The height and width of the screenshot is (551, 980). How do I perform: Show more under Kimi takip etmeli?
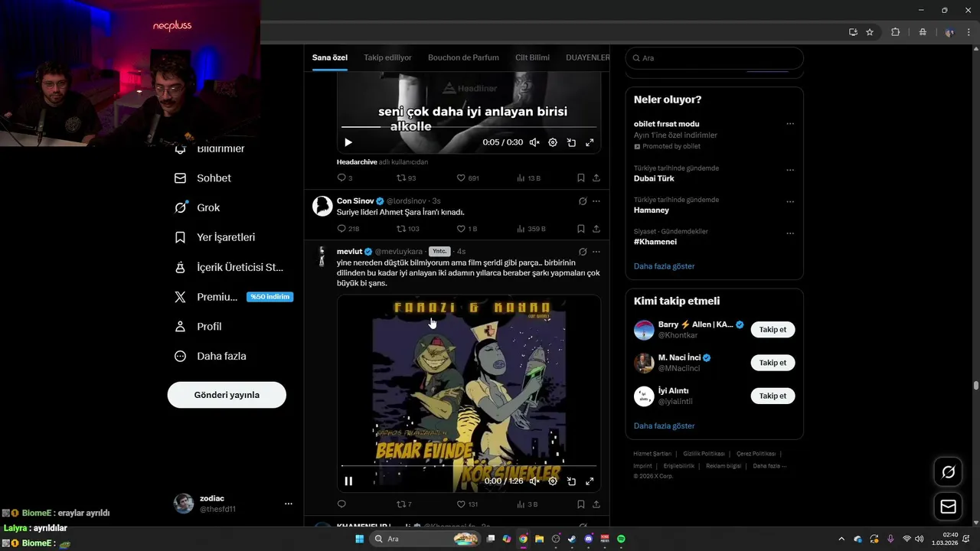pos(665,425)
